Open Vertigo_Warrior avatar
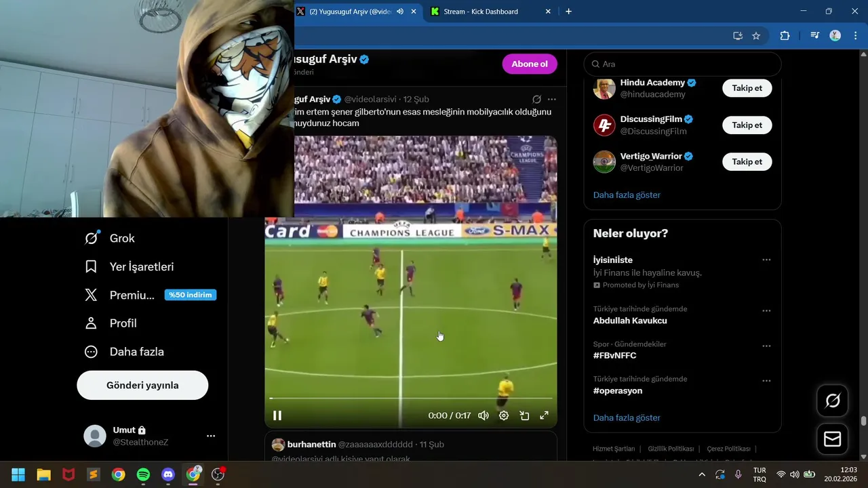Viewport: 868px width, 488px height. 604,161
